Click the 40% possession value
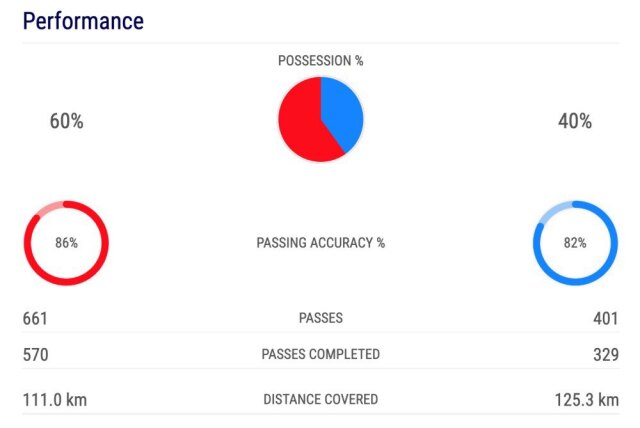The image size is (640, 428). pos(574,121)
